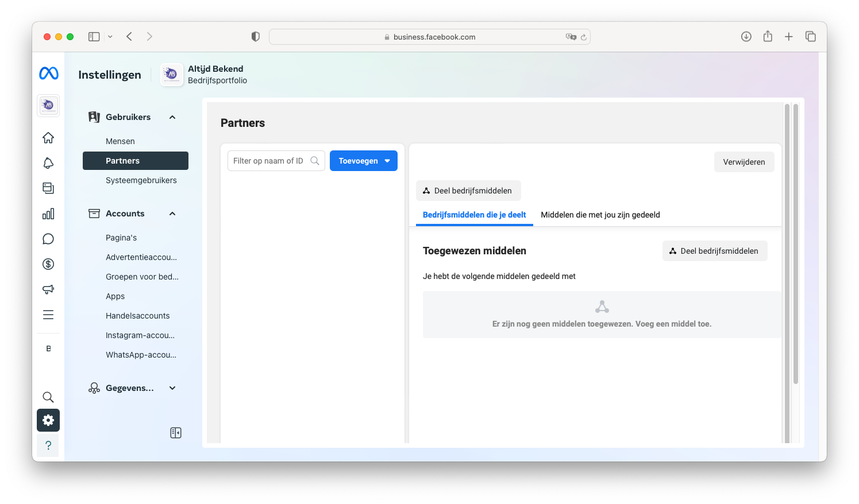Open the magnifier search icon in sidebar
The image size is (859, 504).
click(48, 397)
